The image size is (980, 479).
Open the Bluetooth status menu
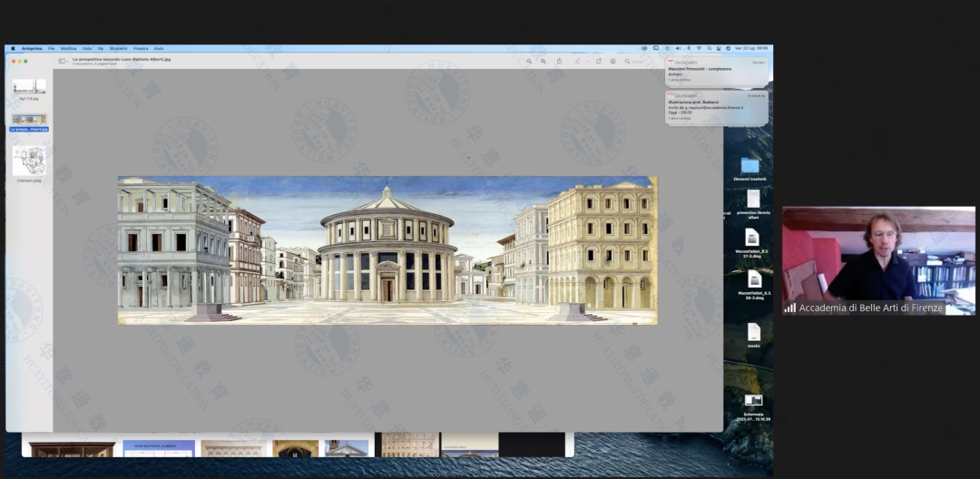tap(689, 48)
